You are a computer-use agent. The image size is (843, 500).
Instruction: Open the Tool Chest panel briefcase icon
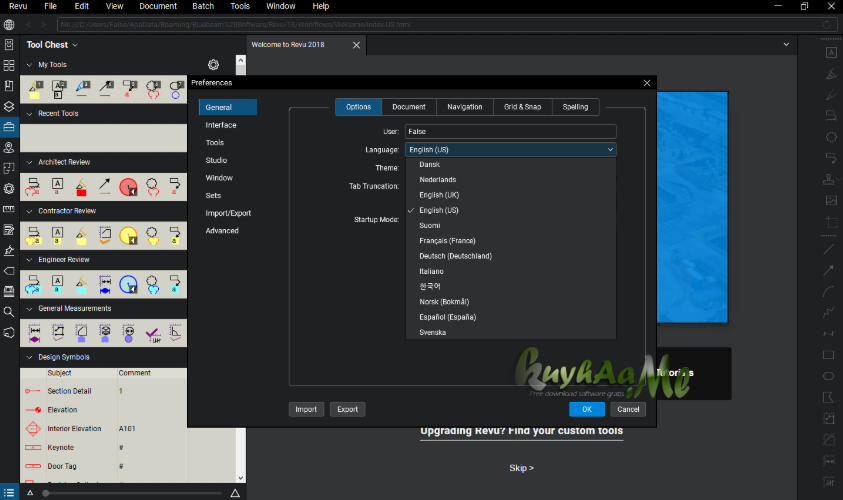click(9, 127)
